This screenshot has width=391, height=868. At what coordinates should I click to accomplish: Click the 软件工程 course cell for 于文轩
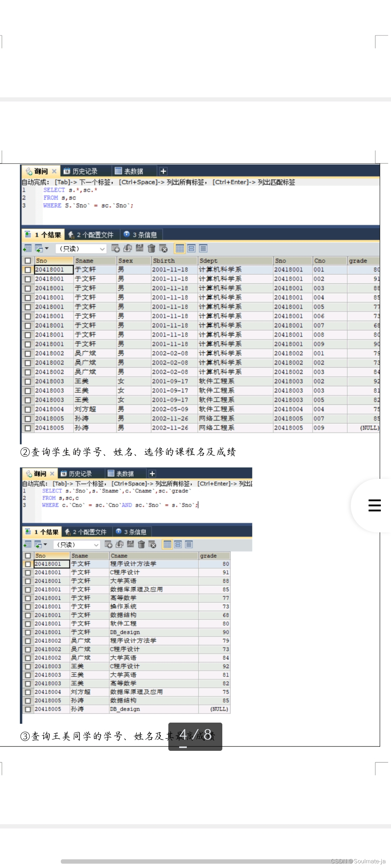coord(154,624)
